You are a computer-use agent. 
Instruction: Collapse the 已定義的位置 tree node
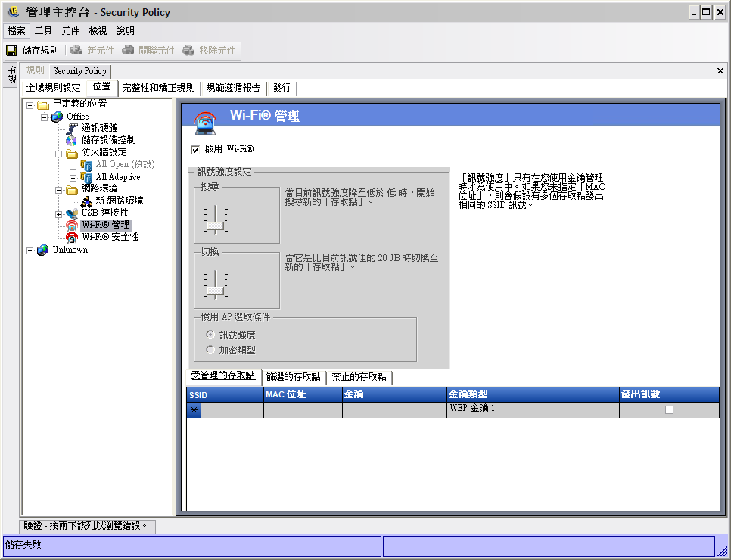pos(30,105)
